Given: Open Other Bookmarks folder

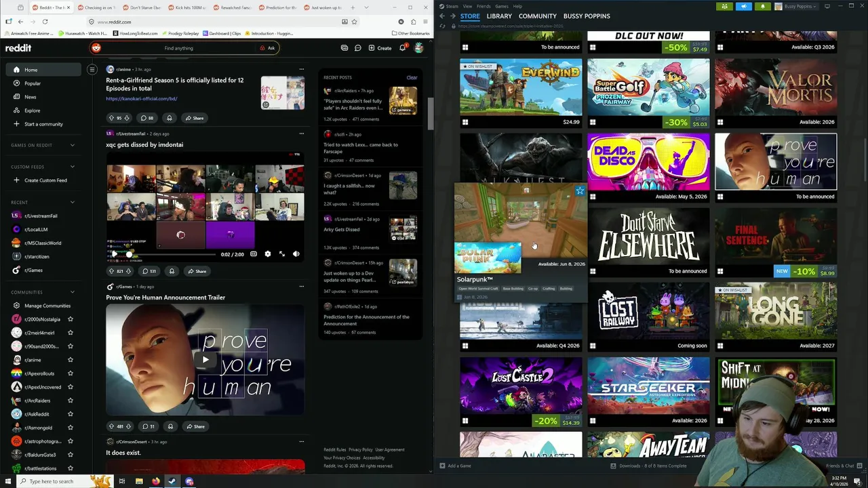Looking at the screenshot, I should (x=410, y=33).
